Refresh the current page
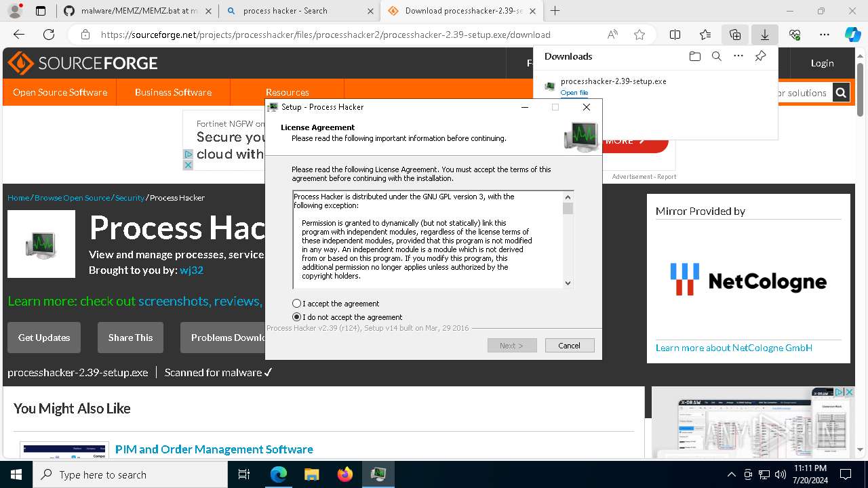The width and height of the screenshot is (868, 488). point(49,35)
